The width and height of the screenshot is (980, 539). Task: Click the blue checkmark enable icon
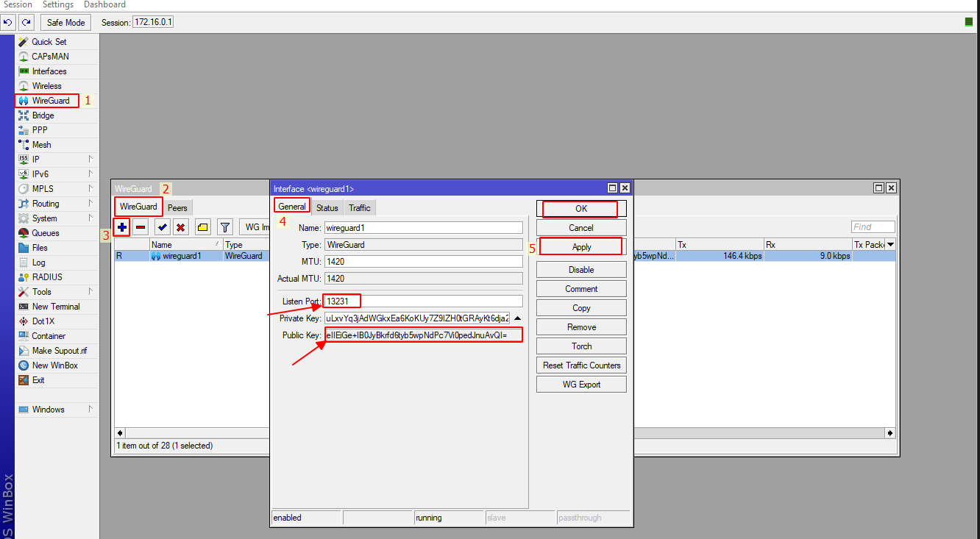[162, 227]
